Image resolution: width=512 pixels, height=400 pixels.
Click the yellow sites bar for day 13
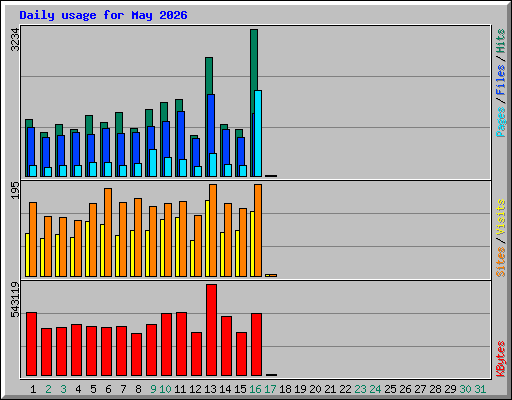pyautogui.click(x=207, y=238)
